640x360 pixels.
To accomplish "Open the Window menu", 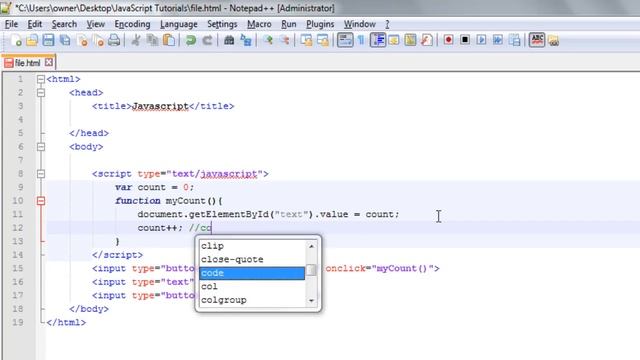I will tap(360, 24).
